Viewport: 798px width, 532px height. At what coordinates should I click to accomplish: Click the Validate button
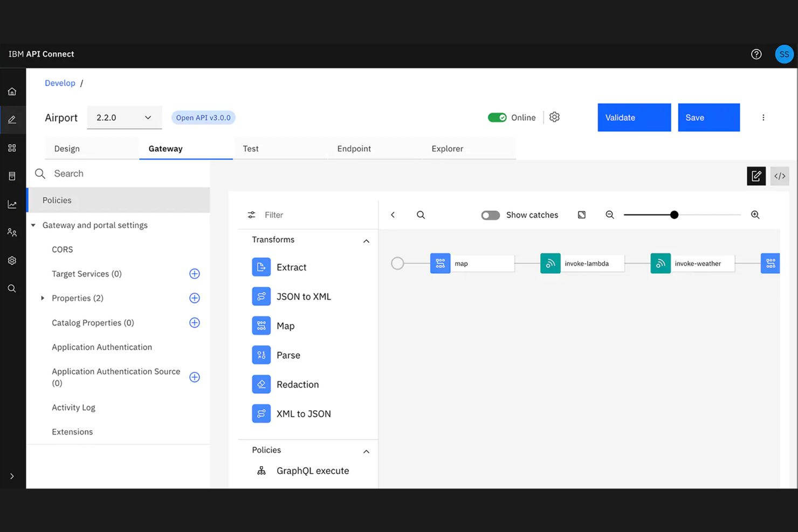click(634, 118)
